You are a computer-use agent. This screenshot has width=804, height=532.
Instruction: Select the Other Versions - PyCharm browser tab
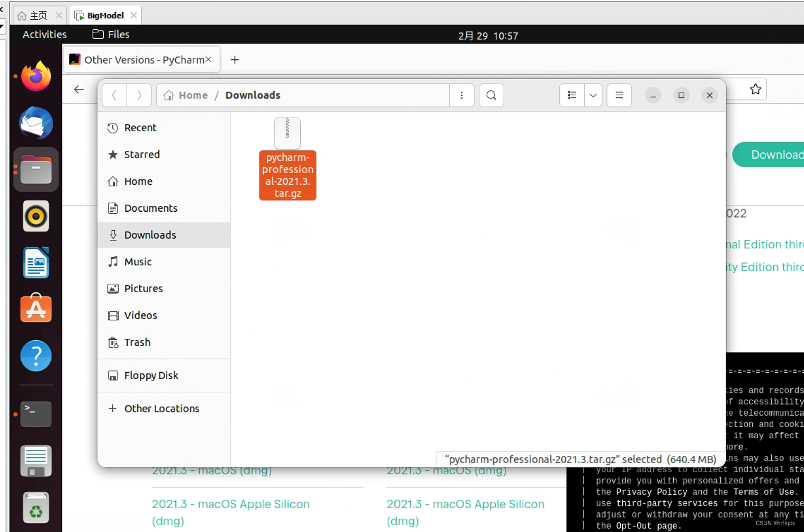tap(141, 60)
